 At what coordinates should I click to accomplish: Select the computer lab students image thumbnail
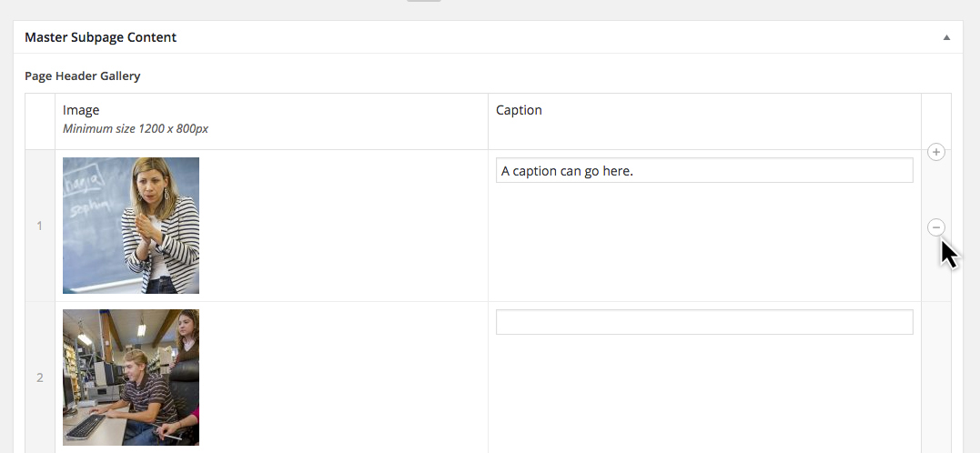coord(131,377)
